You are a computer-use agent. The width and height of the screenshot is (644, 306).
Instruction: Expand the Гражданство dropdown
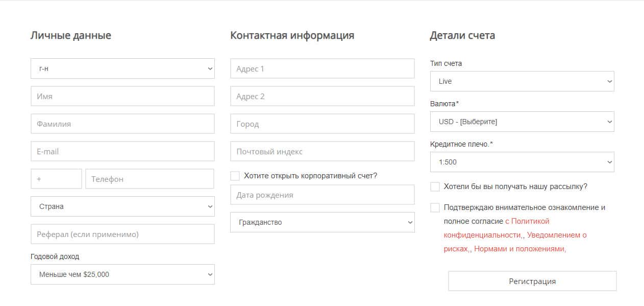pyautogui.click(x=322, y=222)
